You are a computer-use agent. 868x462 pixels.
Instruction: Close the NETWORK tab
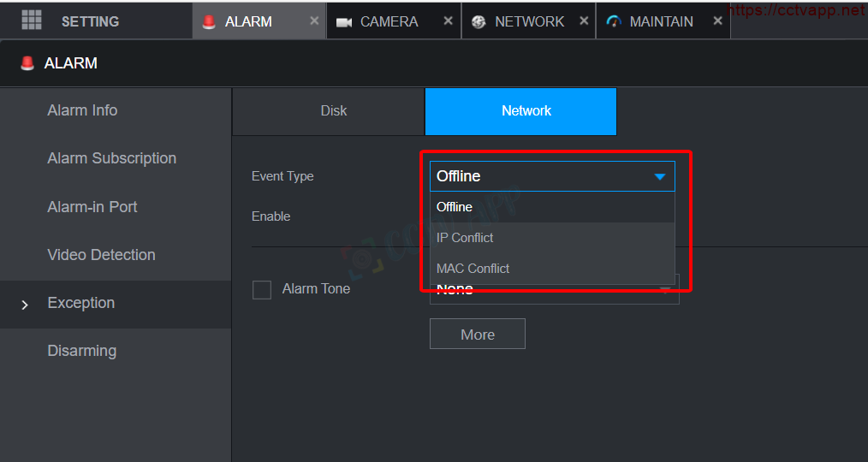tap(584, 21)
